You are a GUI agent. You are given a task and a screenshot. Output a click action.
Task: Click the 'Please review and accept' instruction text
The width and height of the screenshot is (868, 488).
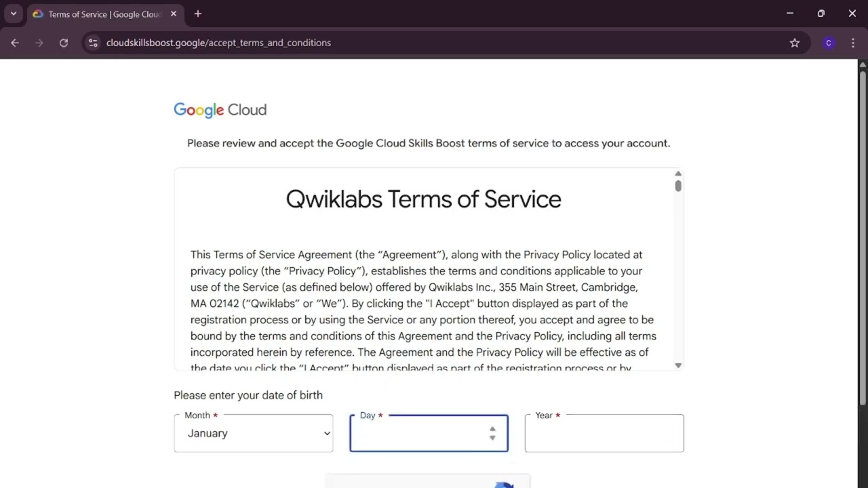click(x=429, y=143)
